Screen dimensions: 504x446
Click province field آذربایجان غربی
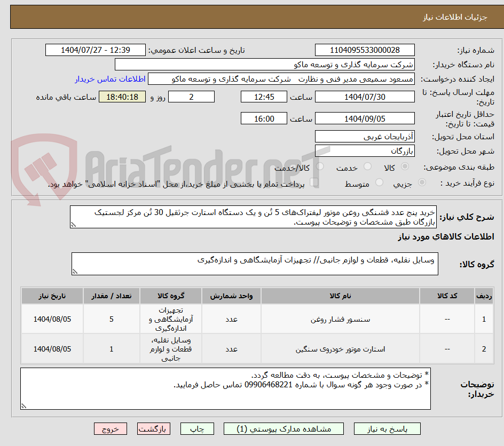[x=365, y=137]
